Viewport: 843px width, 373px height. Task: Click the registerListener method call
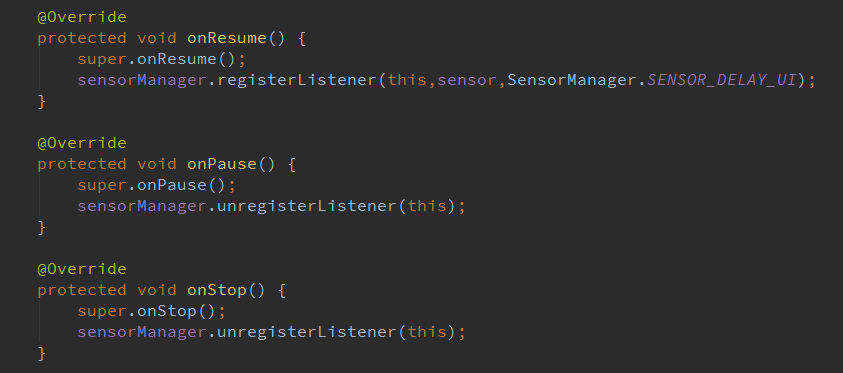(296, 80)
